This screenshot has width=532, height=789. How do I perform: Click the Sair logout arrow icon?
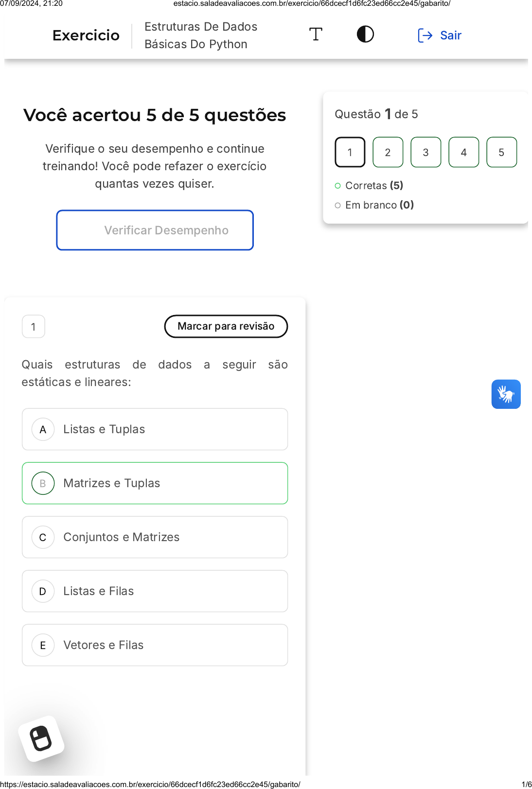coord(425,35)
